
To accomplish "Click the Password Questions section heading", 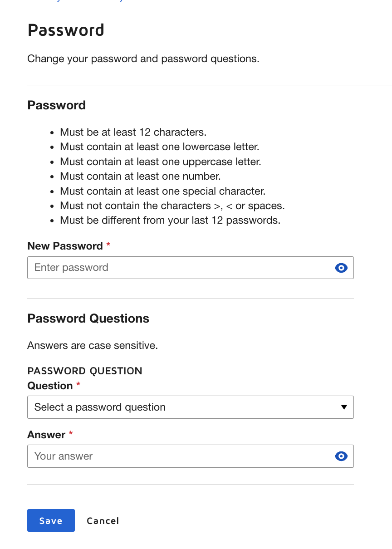I will point(88,319).
